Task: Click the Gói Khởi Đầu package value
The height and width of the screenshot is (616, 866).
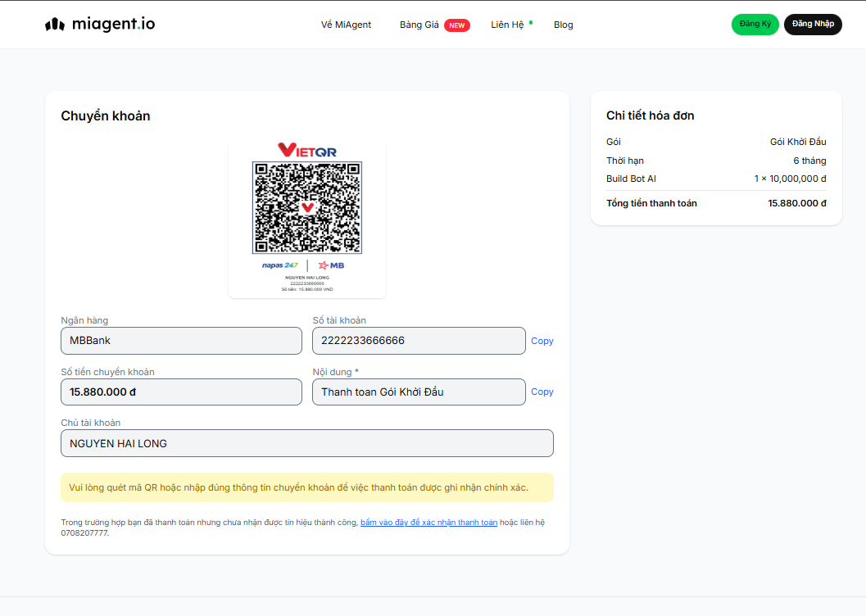Action: click(798, 142)
